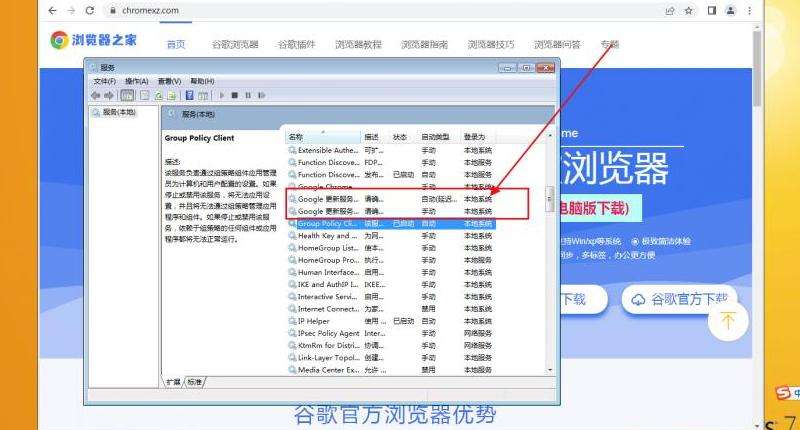Select the IP Helper service row
The height and width of the screenshot is (430, 800).
pos(390,321)
